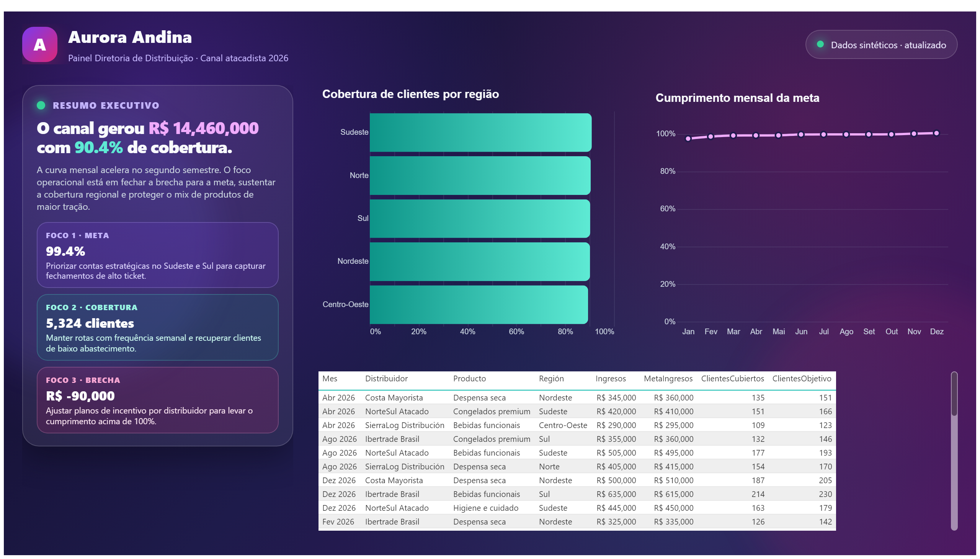980x559 pixels.
Task: Open the Foco 2 Cobertura card
Action: [157, 327]
